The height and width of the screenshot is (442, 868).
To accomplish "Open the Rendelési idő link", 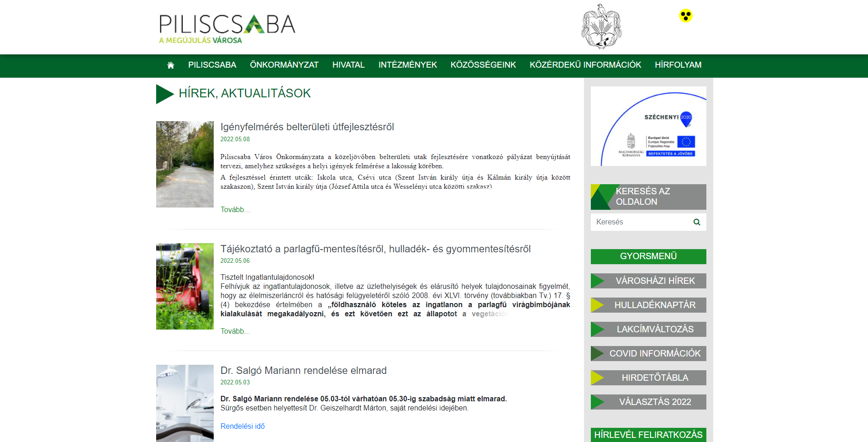I will pos(242,426).
